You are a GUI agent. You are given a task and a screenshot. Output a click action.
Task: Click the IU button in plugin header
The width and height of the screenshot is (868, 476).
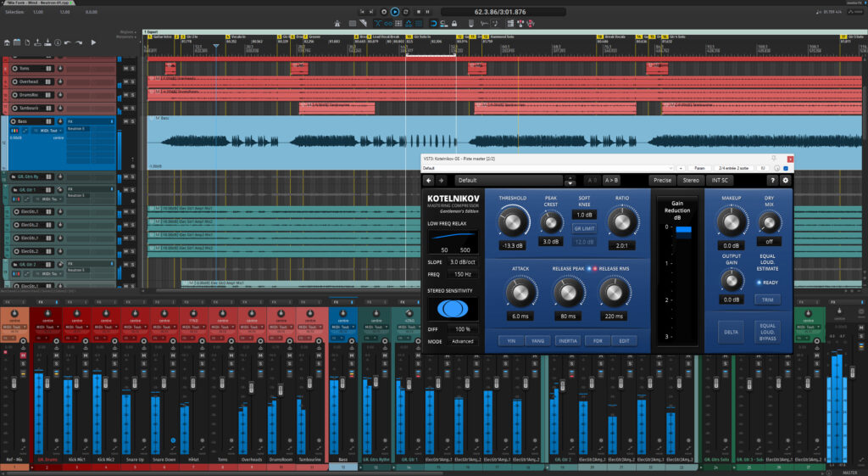[762, 168]
